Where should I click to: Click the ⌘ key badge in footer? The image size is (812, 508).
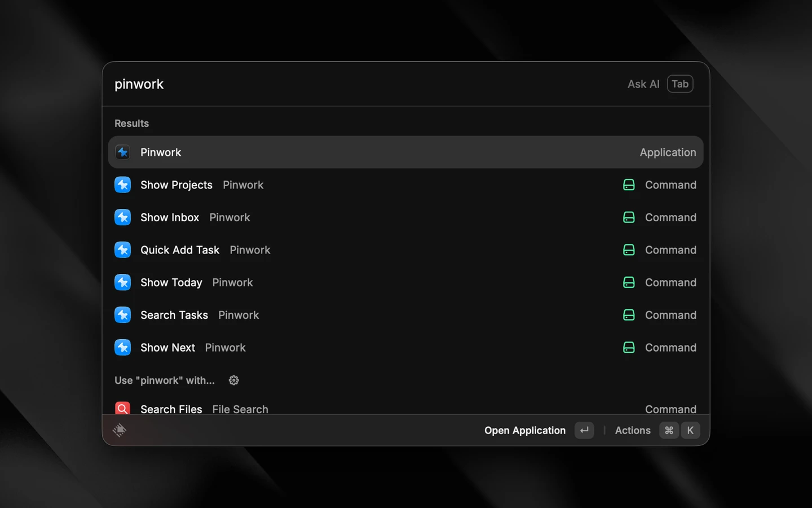pos(669,430)
